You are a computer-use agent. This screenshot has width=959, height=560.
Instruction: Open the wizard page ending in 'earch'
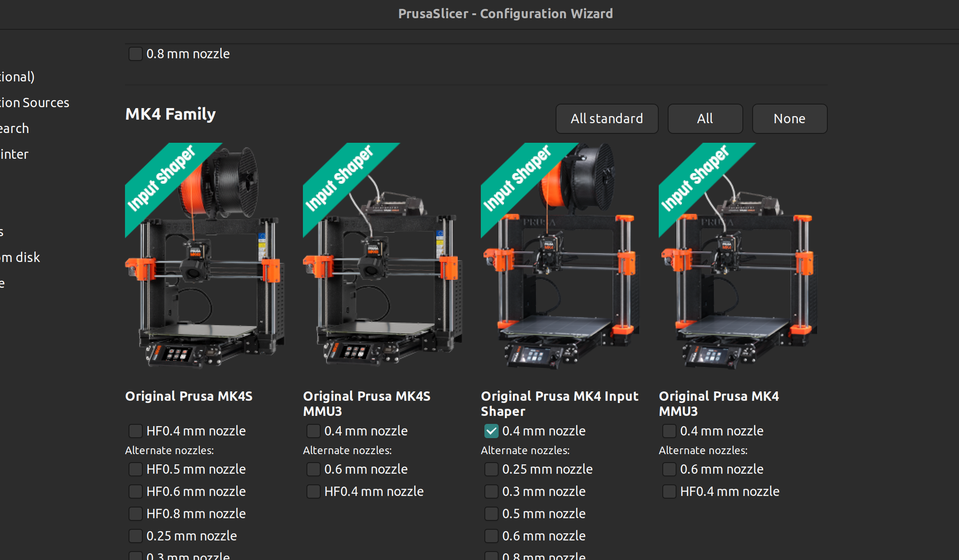[x=14, y=129]
